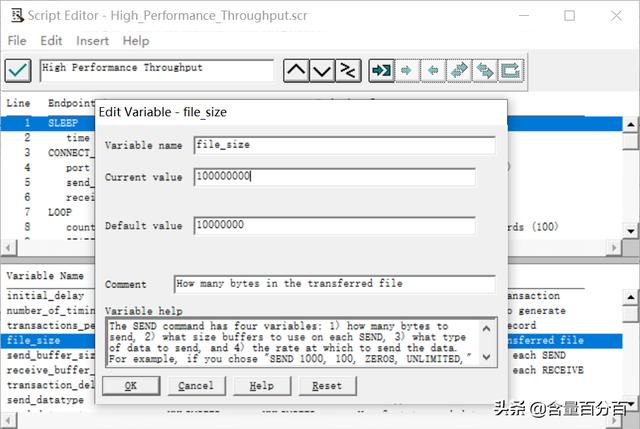Open the Insert menu
Screen dimensions: 640x429
tap(92, 41)
